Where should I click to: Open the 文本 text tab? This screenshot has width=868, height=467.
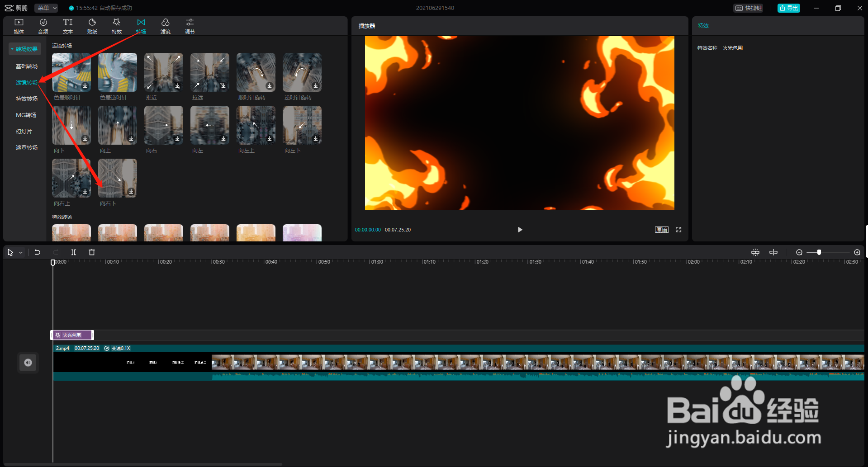[68, 26]
